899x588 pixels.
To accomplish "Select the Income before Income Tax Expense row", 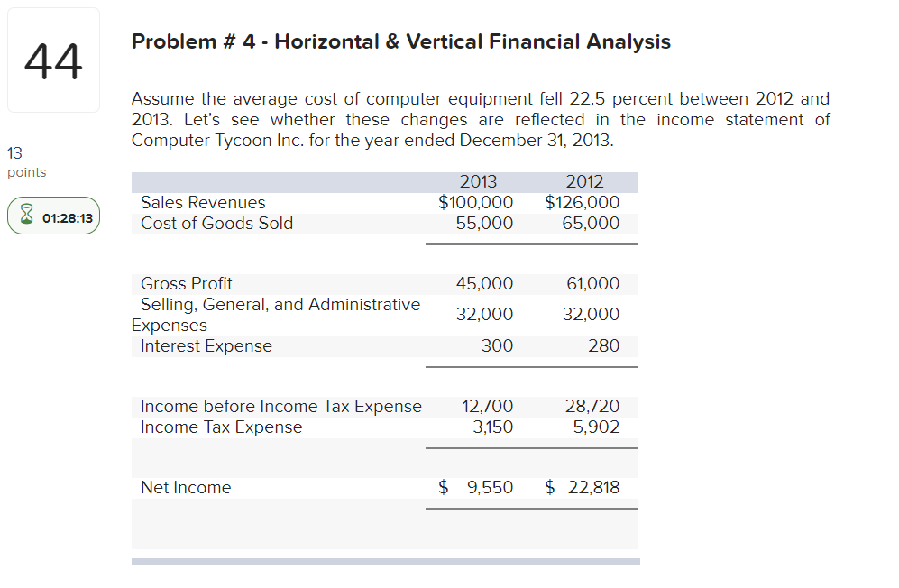I will pyautogui.click(x=280, y=406).
